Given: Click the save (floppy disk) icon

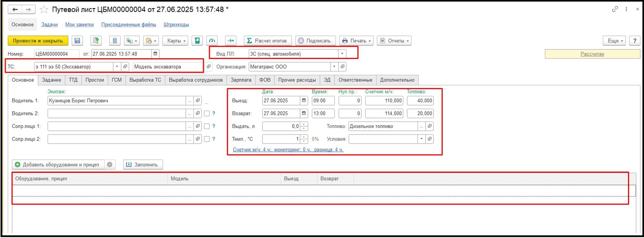Looking at the screenshot, I should coord(77,41).
